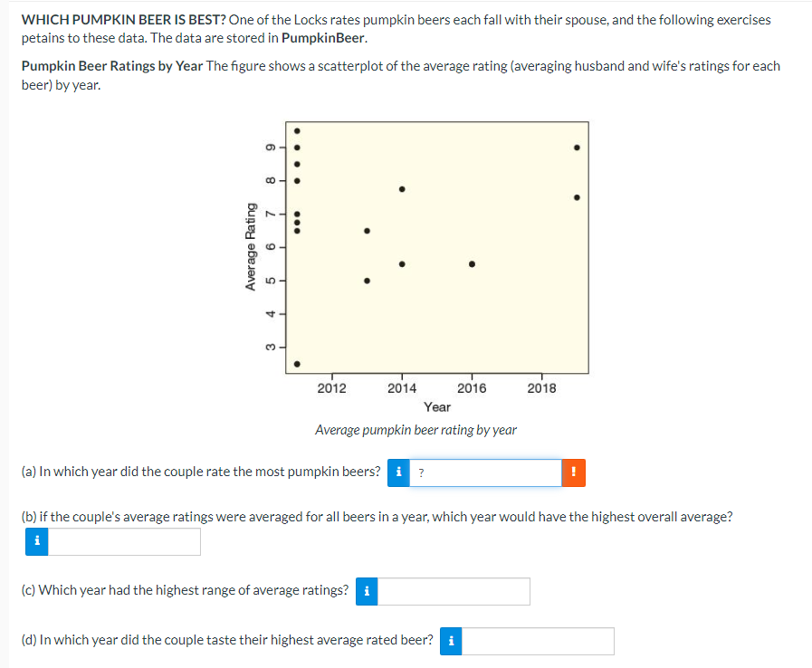Click the 2014 tick label on the x-axis
The width and height of the screenshot is (812, 668).
click(404, 387)
